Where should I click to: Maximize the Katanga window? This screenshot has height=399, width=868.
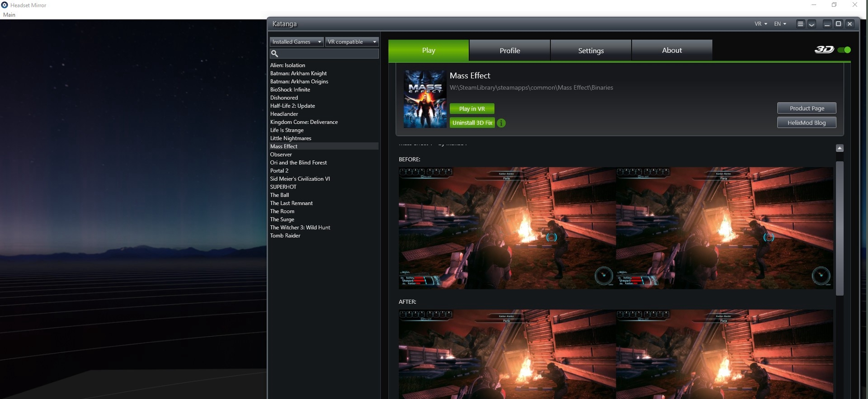(838, 24)
